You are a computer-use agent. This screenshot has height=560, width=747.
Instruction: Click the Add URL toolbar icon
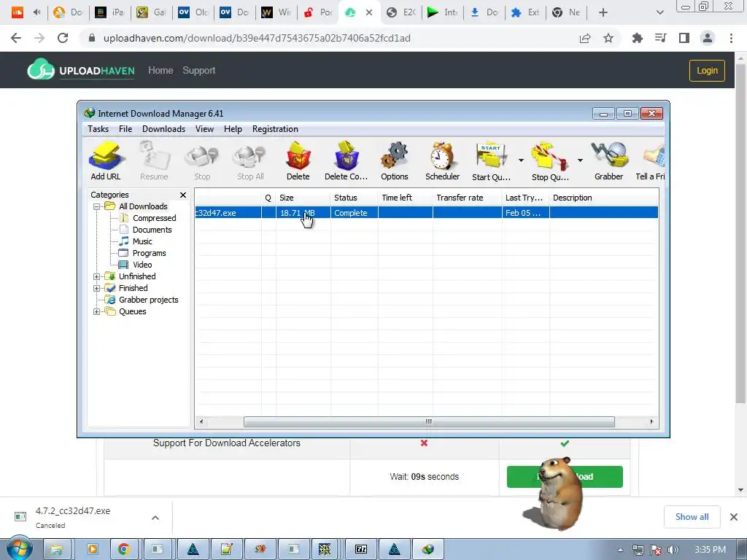pyautogui.click(x=106, y=160)
